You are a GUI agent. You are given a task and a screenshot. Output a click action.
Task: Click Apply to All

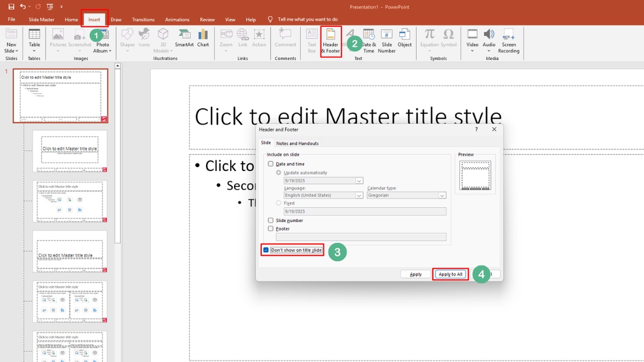click(x=450, y=274)
